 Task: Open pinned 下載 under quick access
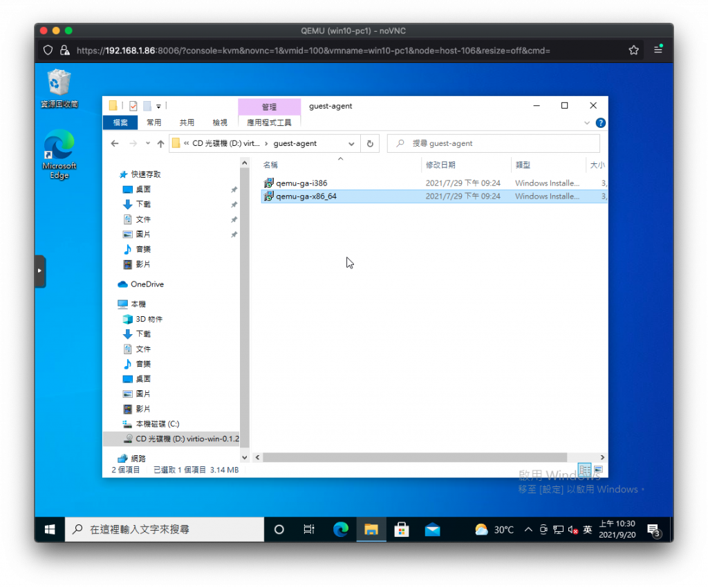point(142,204)
